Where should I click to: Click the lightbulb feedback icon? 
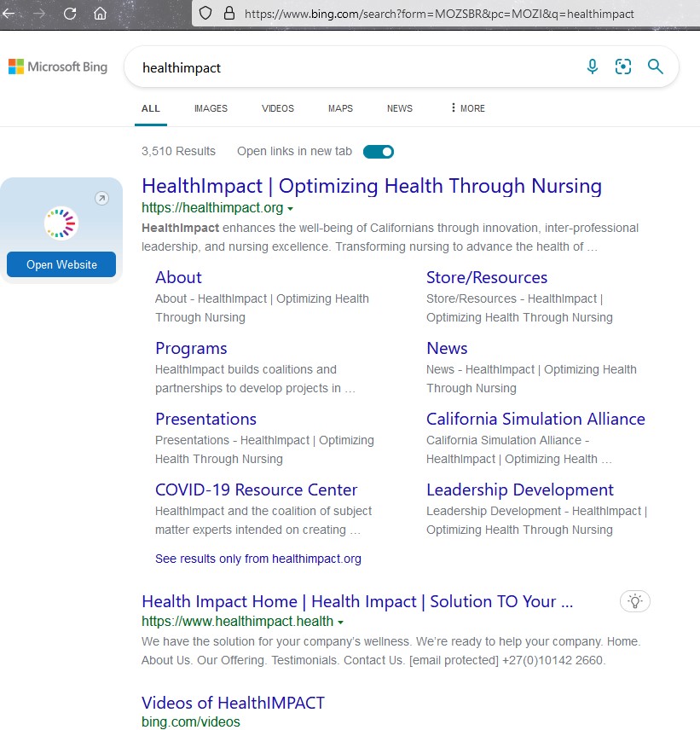634,601
